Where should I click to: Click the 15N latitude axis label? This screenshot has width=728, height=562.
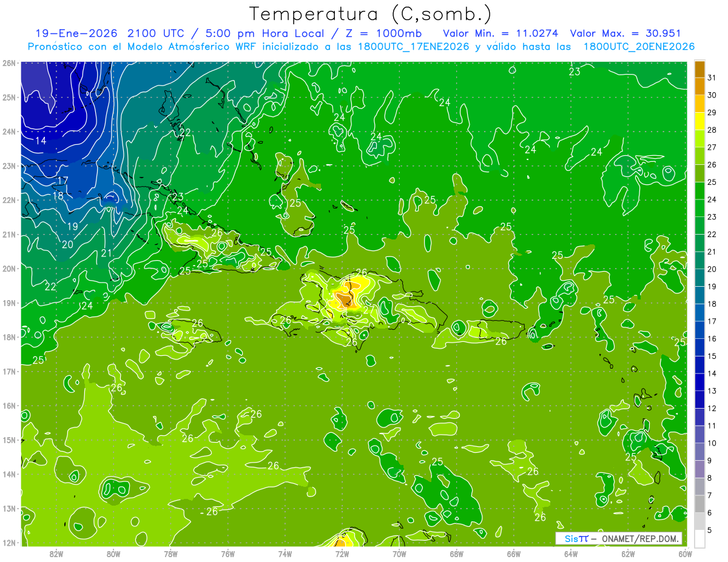point(9,440)
